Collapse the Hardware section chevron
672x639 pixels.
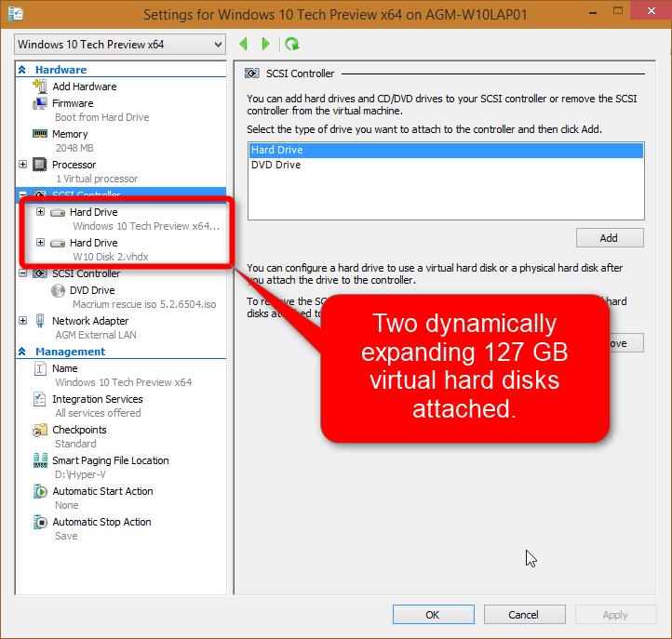[22, 70]
